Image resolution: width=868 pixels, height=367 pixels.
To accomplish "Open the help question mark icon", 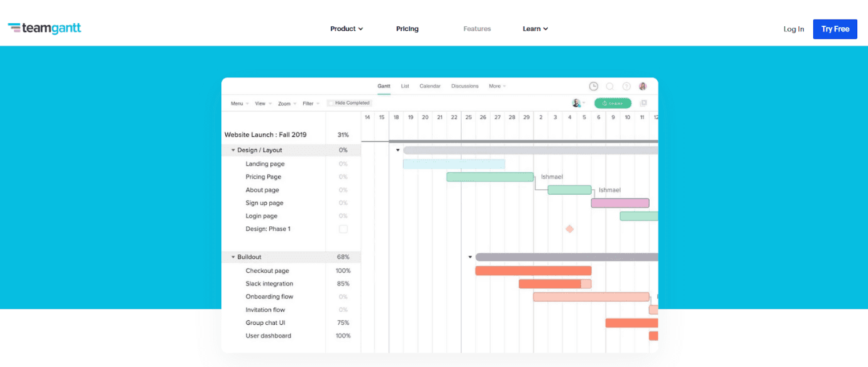I will point(626,86).
